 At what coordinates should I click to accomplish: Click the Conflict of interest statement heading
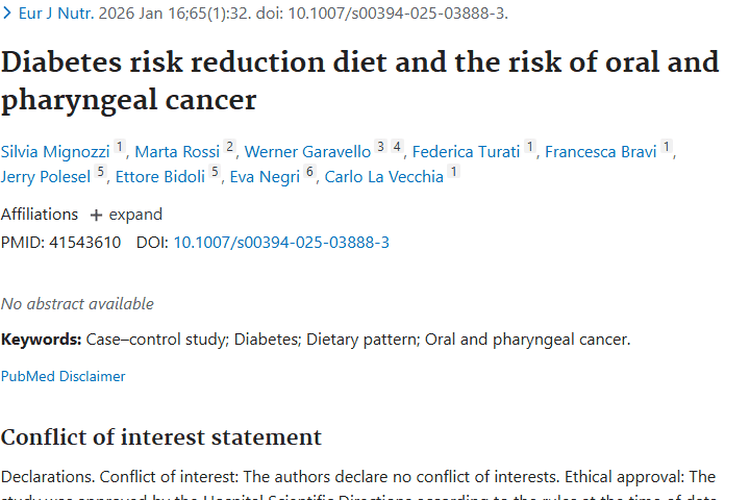[x=161, y=437]
